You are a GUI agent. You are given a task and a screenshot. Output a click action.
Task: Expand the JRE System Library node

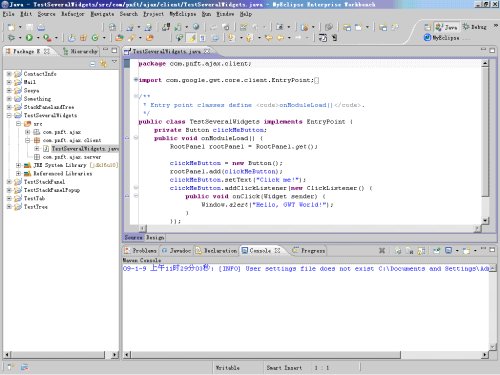[x=19, y=165]
